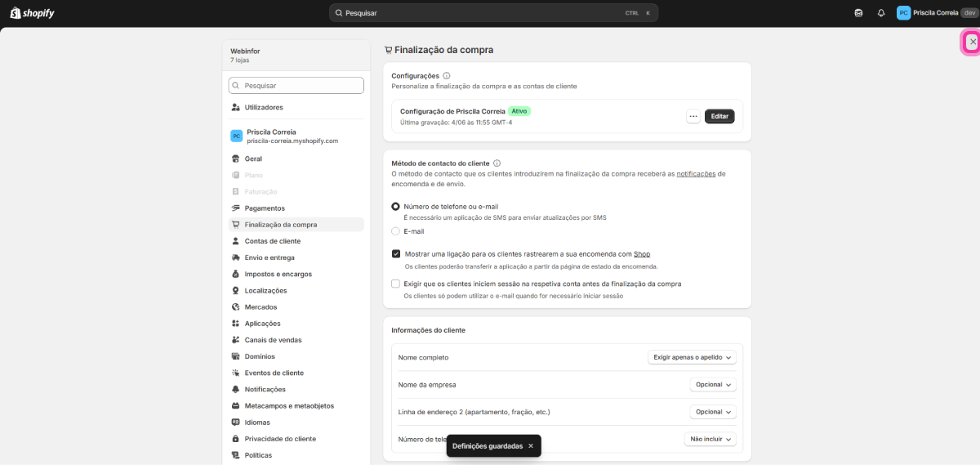The image size is (980, 465).
Task: Click the Ativo status badge
Action: [519, 110]
